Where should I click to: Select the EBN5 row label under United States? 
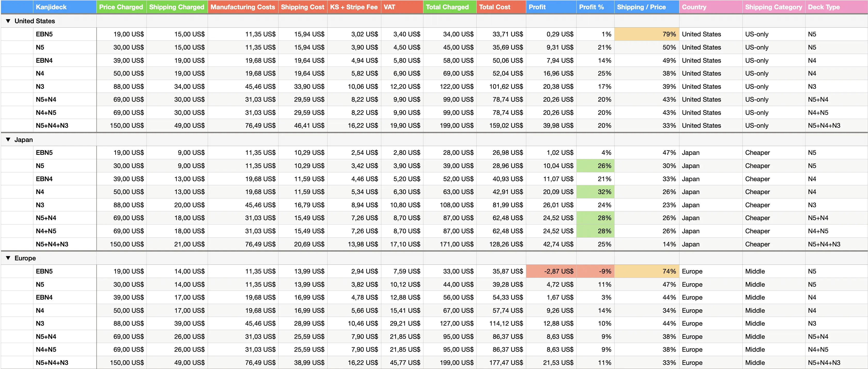tap(44, 34)
